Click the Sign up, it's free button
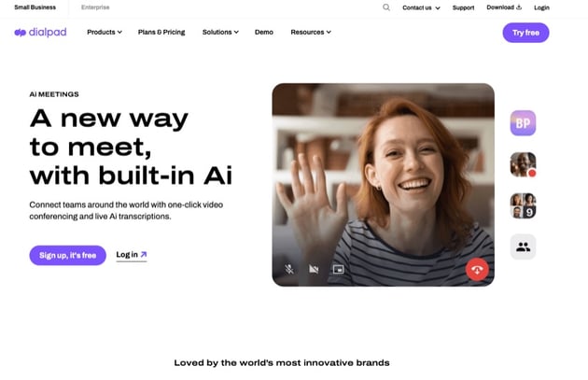The image size is (588, 380). [x=68, y=256]
